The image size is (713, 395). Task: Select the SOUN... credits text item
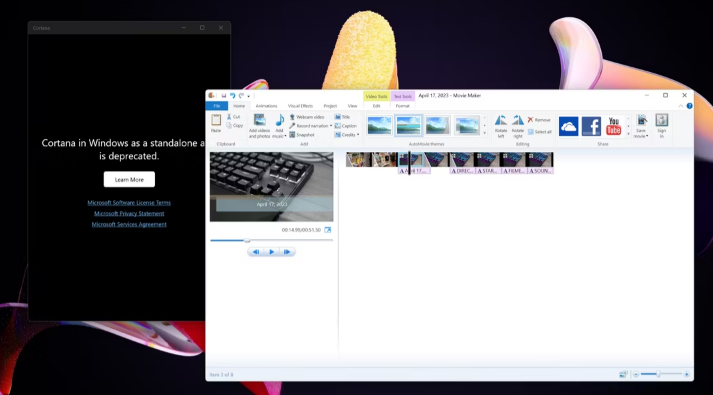pos(539,171)
